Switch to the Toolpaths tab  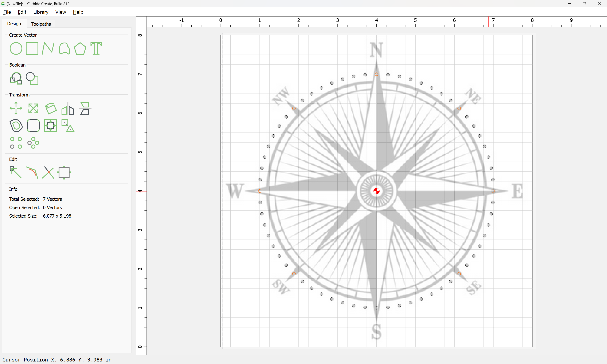(x=41, y=24)
